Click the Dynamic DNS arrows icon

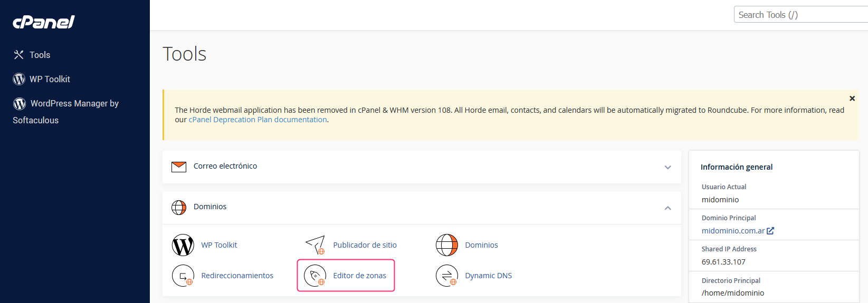point(447,276)
